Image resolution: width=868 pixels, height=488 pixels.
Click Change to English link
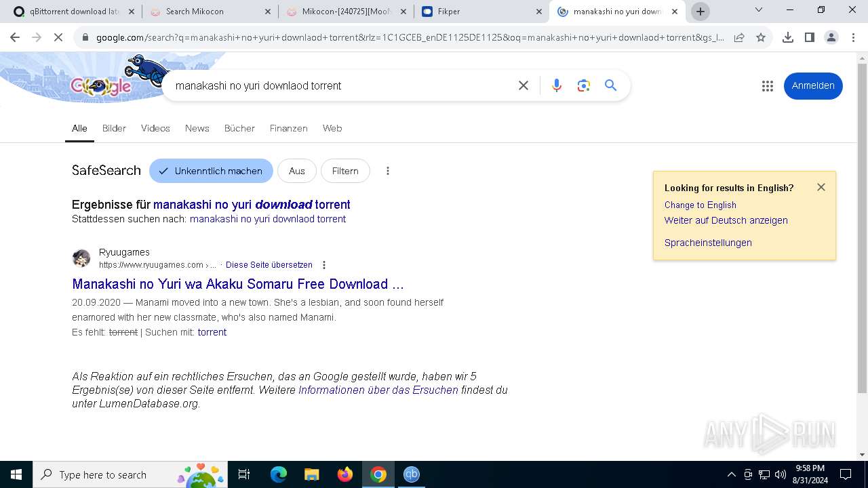pos(701,205)
